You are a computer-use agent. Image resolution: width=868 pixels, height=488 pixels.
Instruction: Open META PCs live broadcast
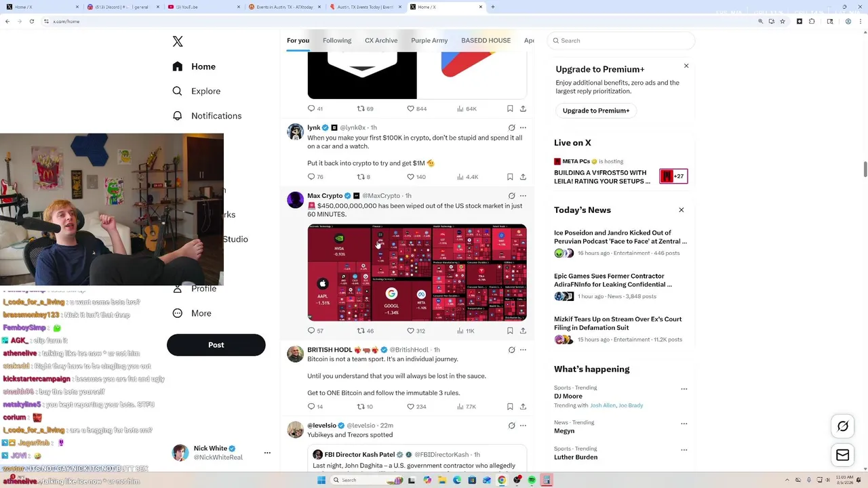point(620,171)
